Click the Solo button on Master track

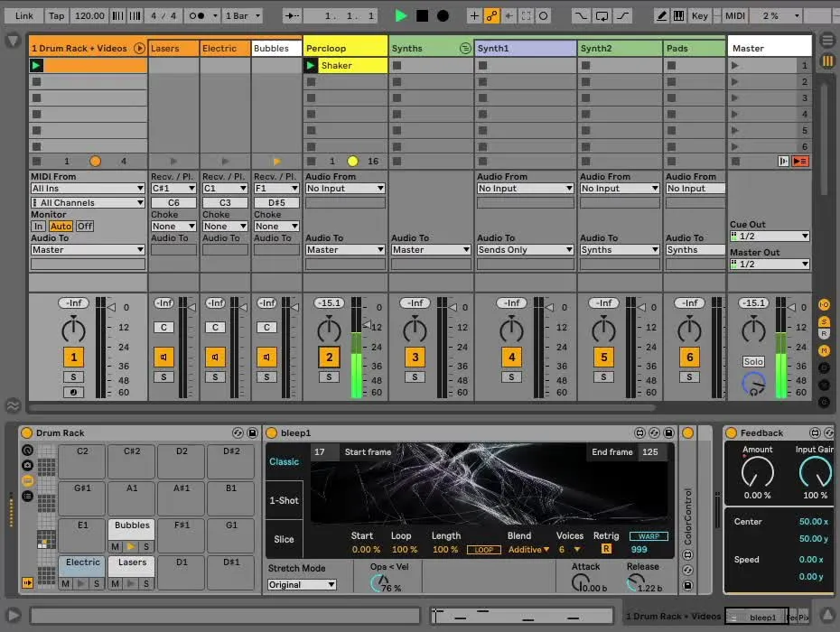[752, 361]
